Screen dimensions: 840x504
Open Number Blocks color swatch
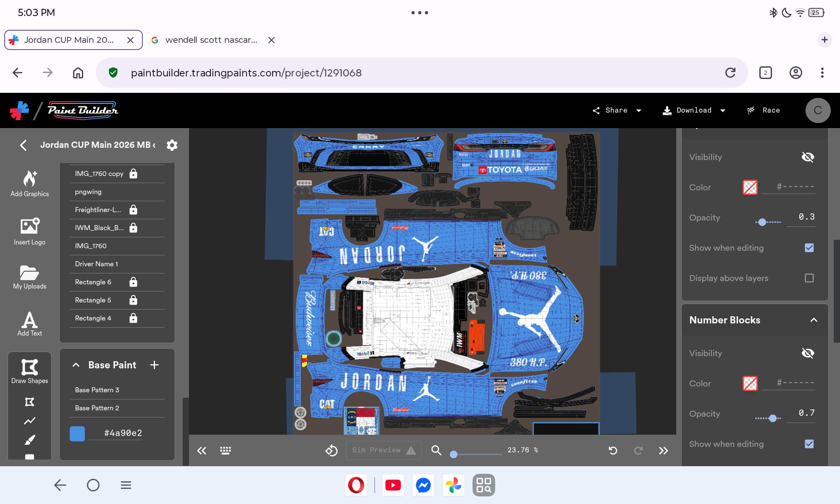(750, 383)
